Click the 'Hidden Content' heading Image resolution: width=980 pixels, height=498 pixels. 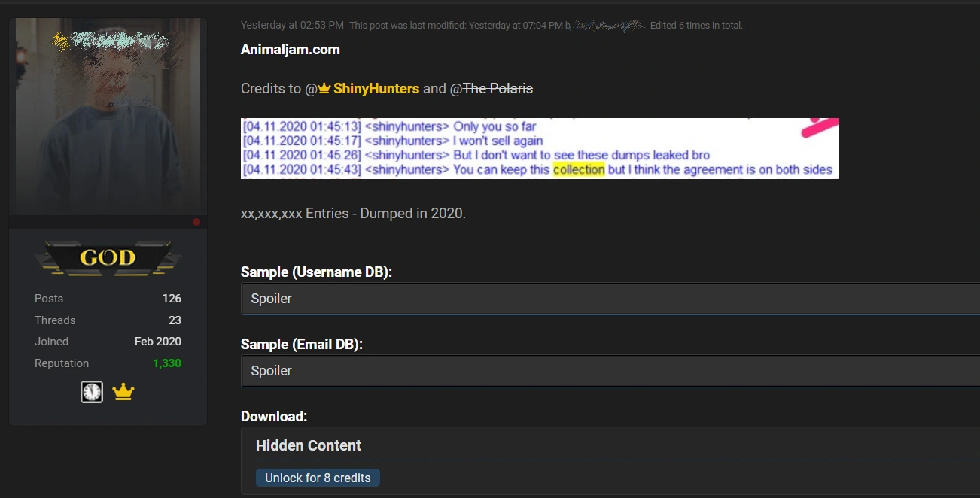(x=309, y=445)
